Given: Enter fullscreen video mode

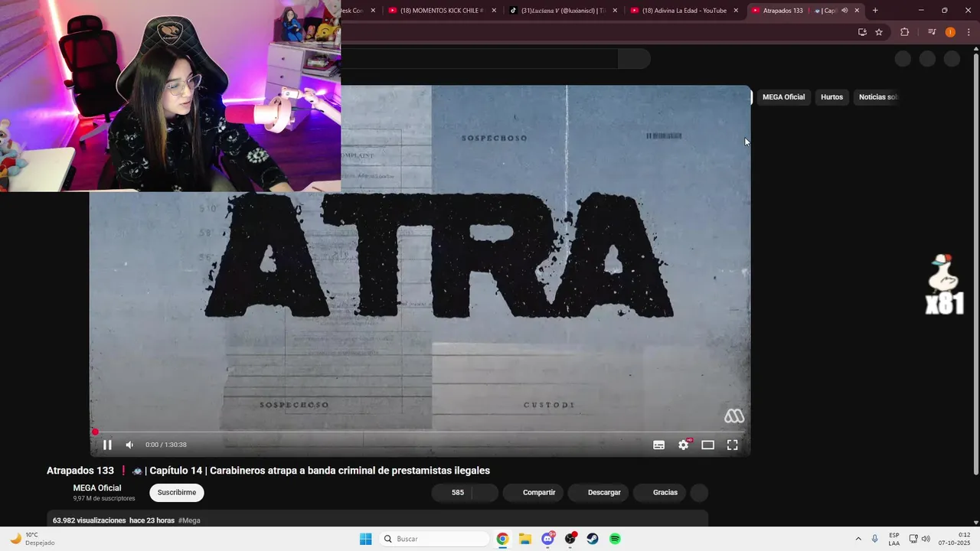Looking at the screenshot, I should click(x=733, y=445).
